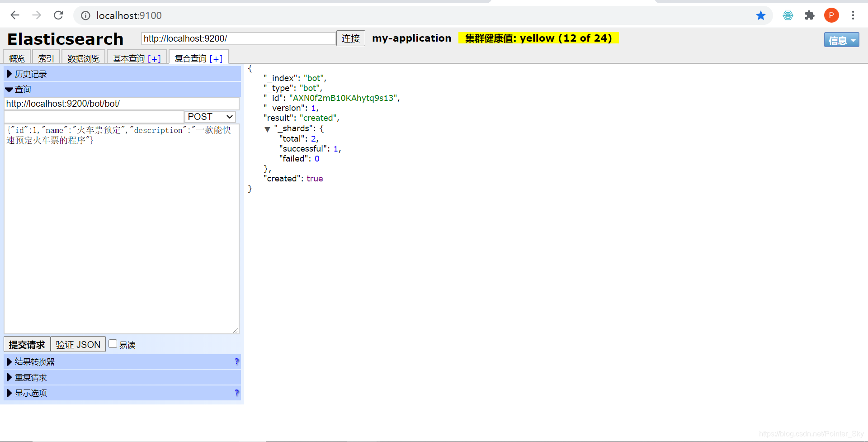Switch to the 概览 overview tab
The width and height of the screenshot is (868, 442).
point(17,58)
